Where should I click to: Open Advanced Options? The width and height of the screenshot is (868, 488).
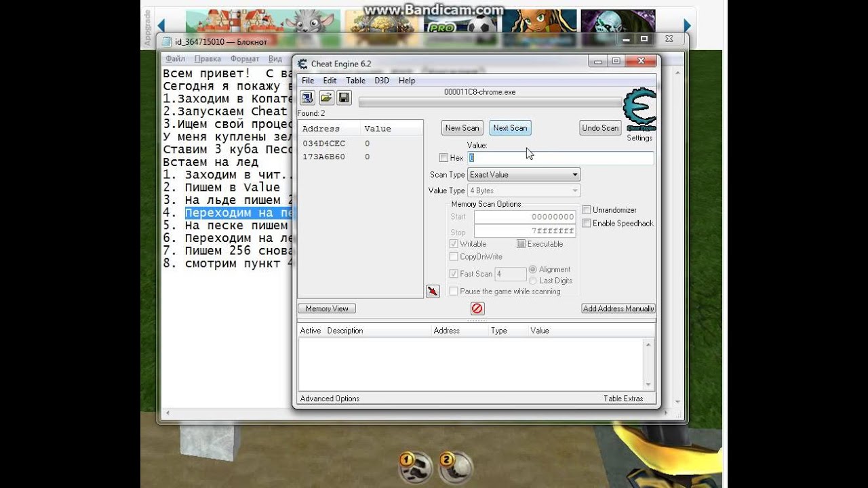pos(330,399)
